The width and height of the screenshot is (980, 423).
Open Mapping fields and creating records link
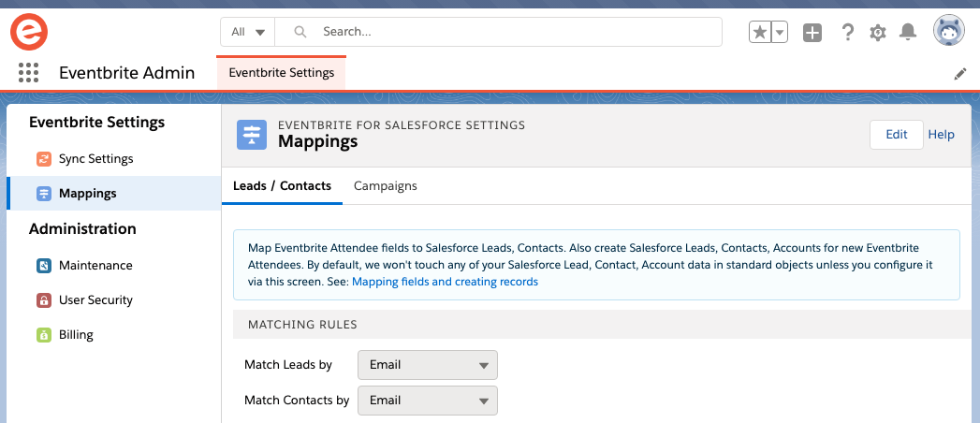coord(445,282)
